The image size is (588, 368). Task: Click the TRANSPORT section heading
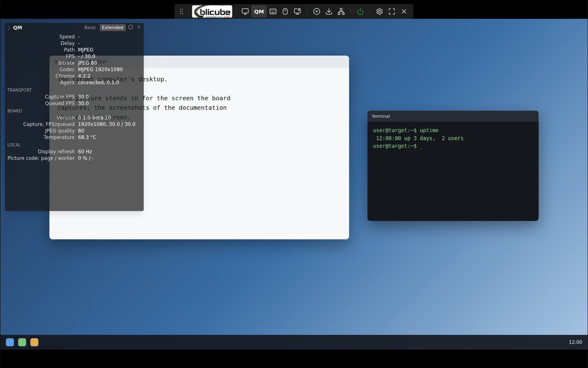point(19,90)
